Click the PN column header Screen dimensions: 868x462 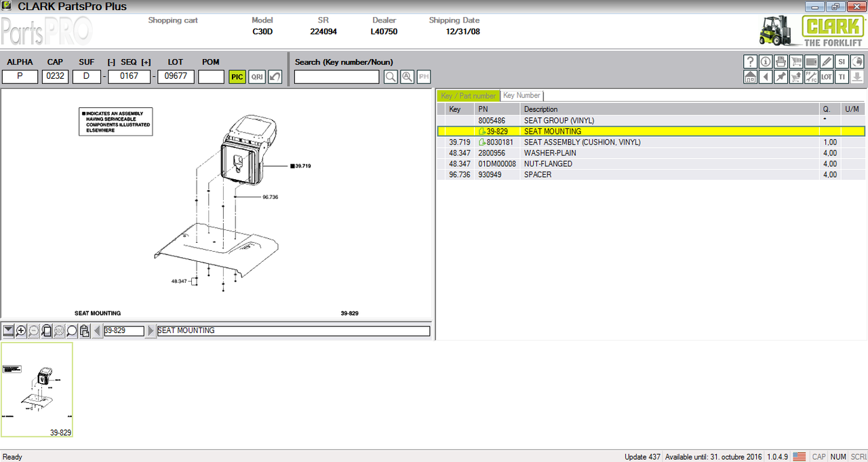pyautogui.click(x=496, y=109)
